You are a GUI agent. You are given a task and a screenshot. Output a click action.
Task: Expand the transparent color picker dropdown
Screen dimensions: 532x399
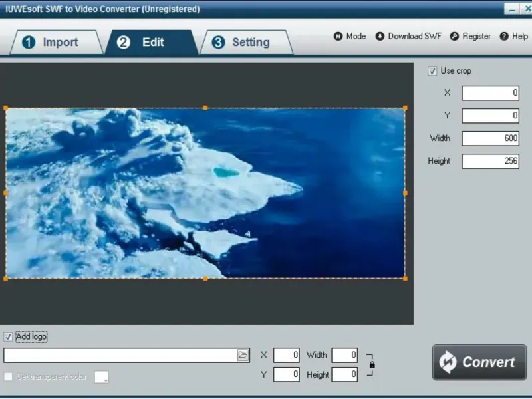pos(102,377)
